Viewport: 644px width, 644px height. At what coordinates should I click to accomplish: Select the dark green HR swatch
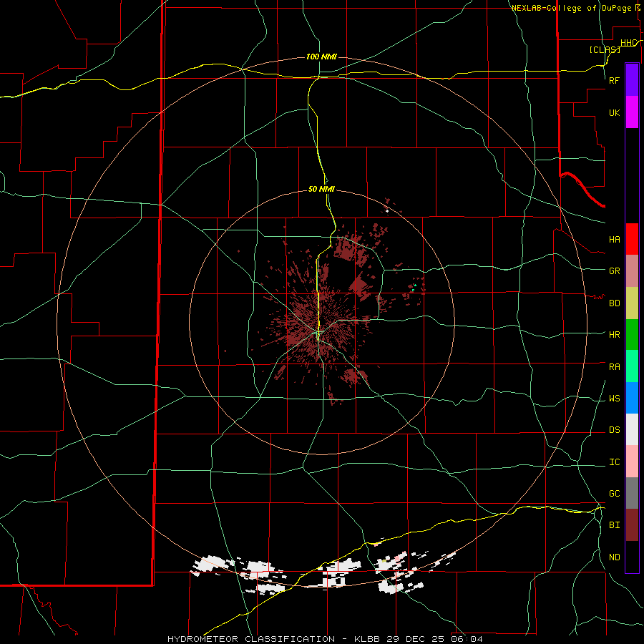coord(632,335)
